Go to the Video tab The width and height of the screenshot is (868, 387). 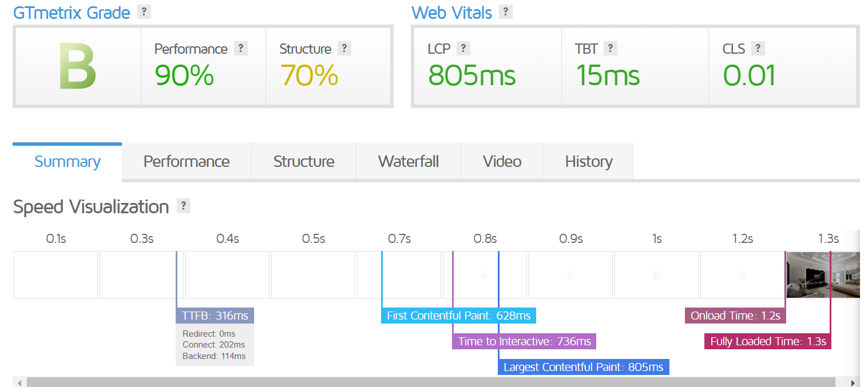point(502,162)
